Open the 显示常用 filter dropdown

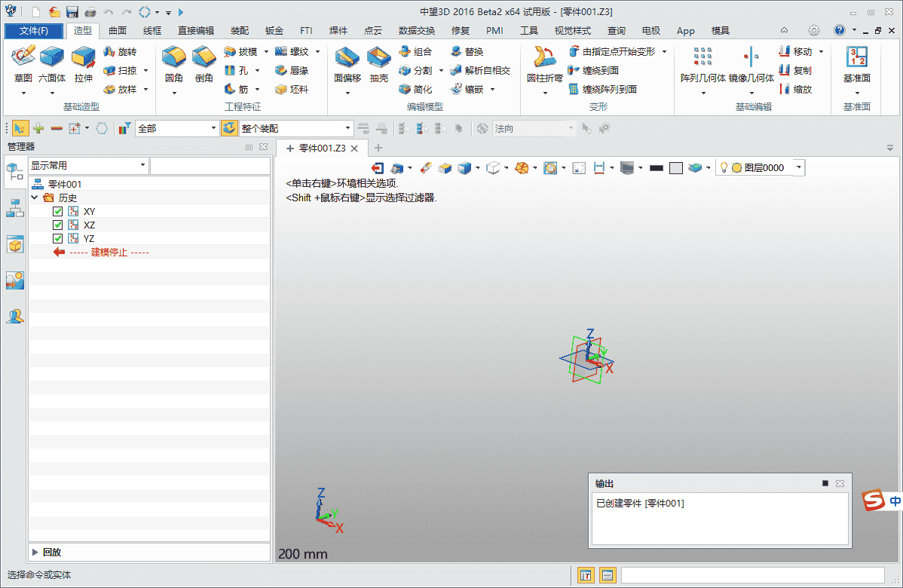pos(88,165)
